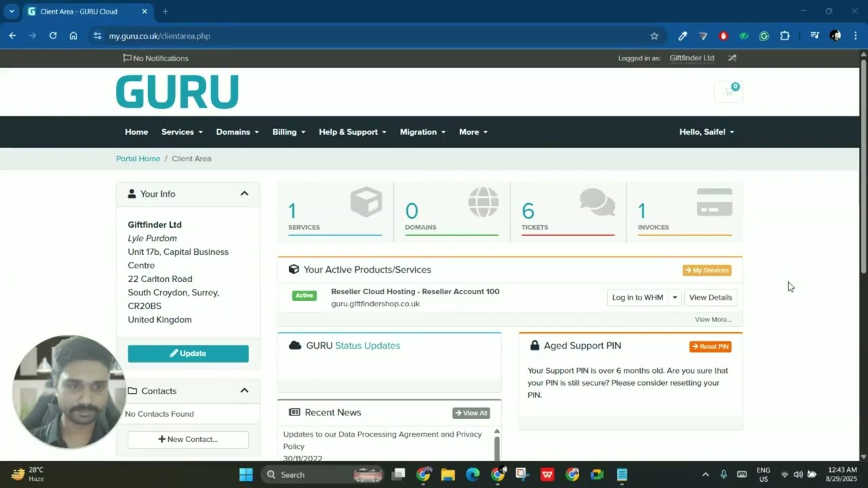Click the Services cube tile icon
868x488 pixels.
coord(366,203)
